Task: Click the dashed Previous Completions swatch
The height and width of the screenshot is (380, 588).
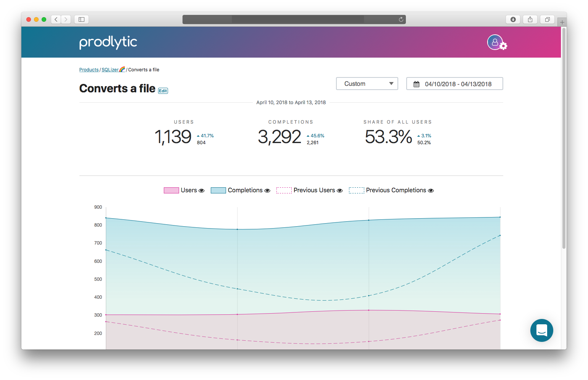Action: point(357,190)
